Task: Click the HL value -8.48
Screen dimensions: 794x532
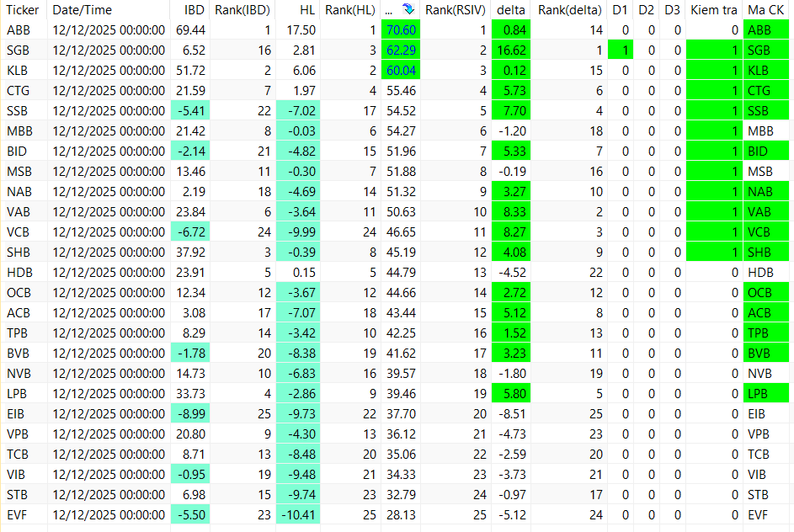Action: click(x=298, y=454)
